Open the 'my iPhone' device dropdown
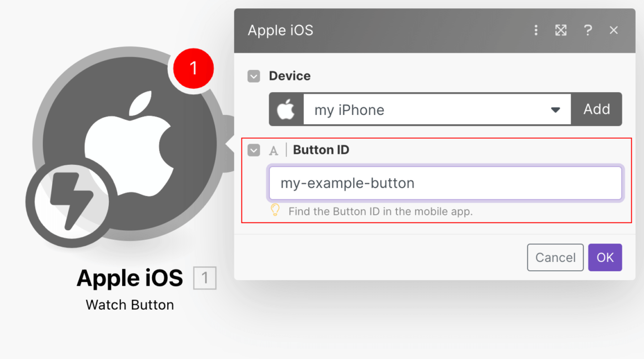 [x=427, y=109]
